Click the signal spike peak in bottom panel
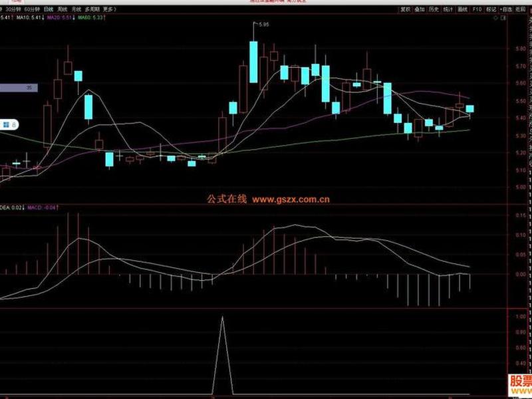 click(223, 318)
